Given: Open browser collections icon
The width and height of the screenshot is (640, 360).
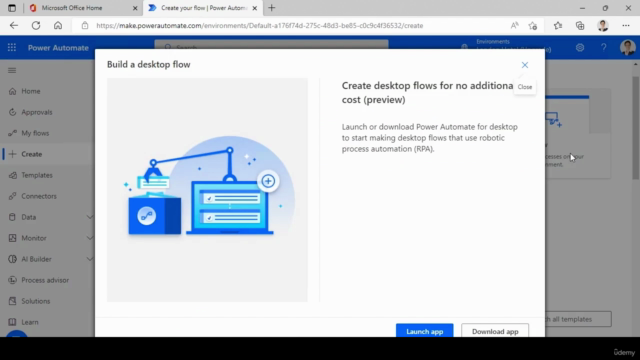Looking at the screenshot, I should (580, 26).
